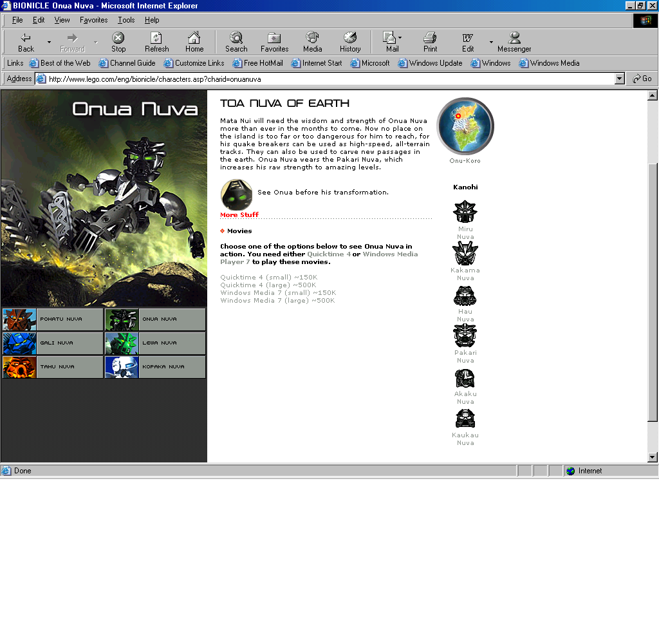Open the Internet Start link

[317, 63]
